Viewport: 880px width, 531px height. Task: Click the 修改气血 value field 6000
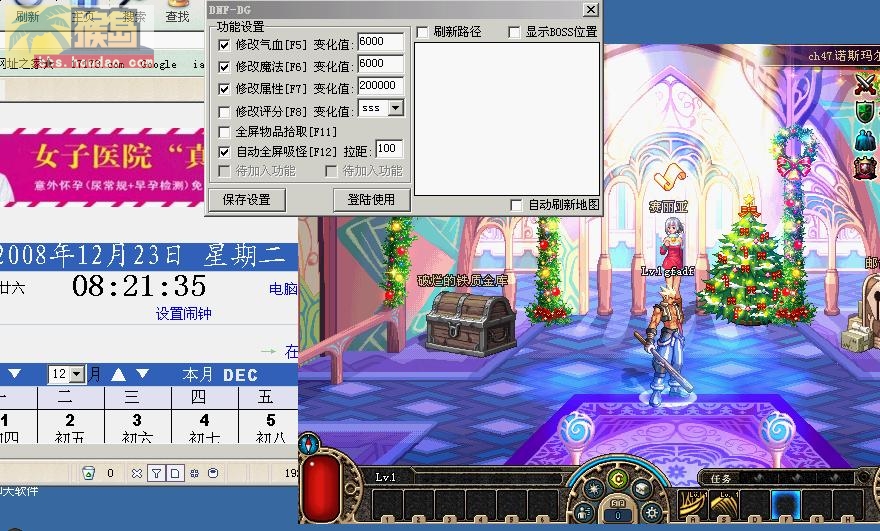(x=380, y=43)
